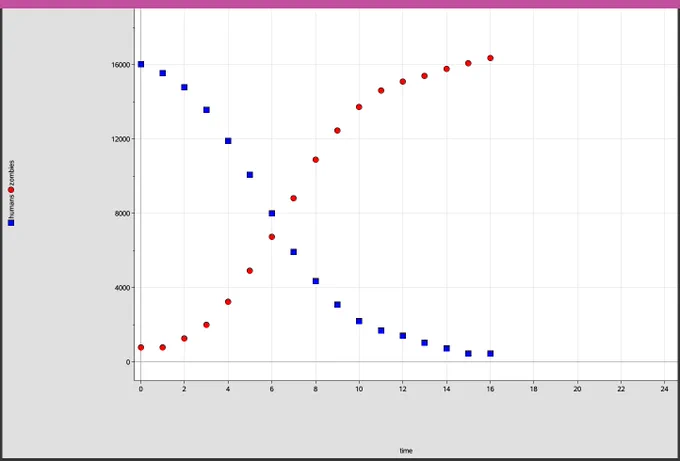Pick the zombies circle at time 9

(x=337, y=131)
